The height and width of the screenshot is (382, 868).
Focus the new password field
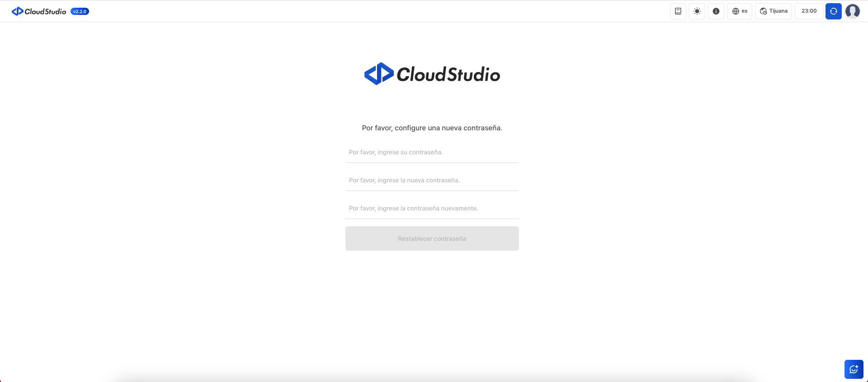click(x=432, y=181)
